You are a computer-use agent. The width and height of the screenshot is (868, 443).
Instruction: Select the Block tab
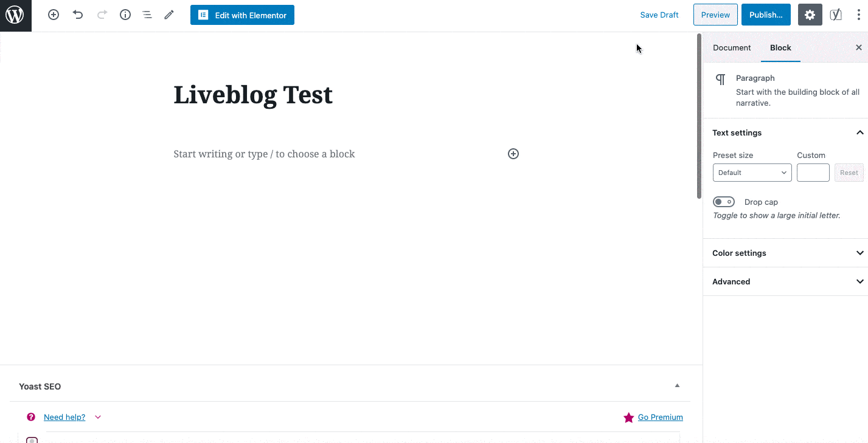[780, 47]
